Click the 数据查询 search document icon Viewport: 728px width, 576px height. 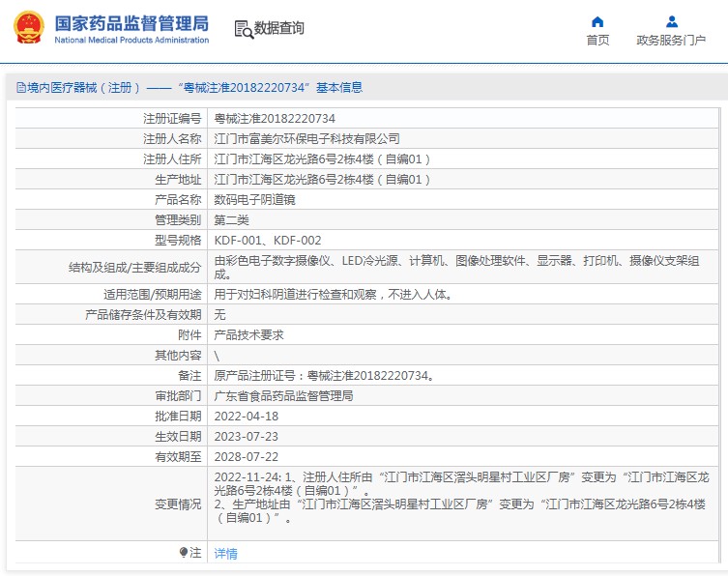[244, 29]
